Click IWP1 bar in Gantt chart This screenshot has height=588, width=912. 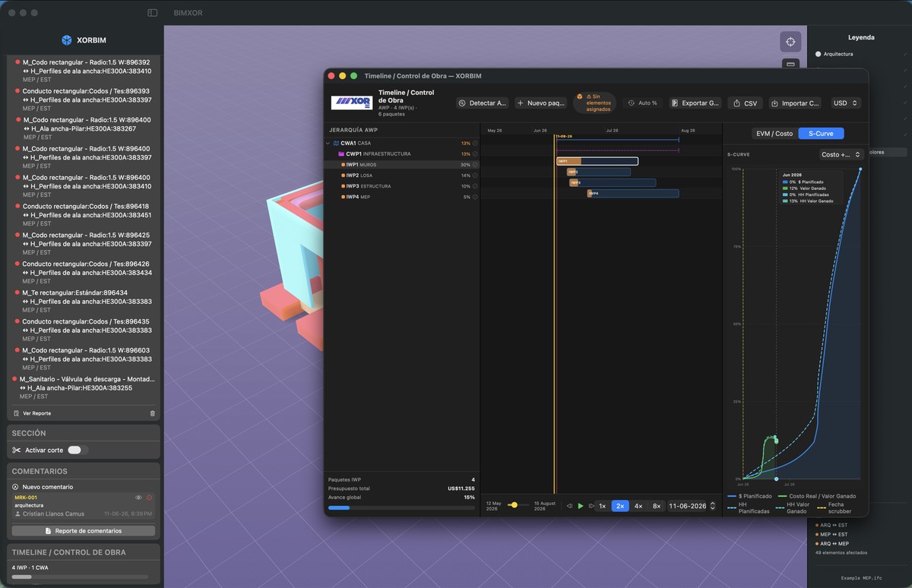coord(597,161)
